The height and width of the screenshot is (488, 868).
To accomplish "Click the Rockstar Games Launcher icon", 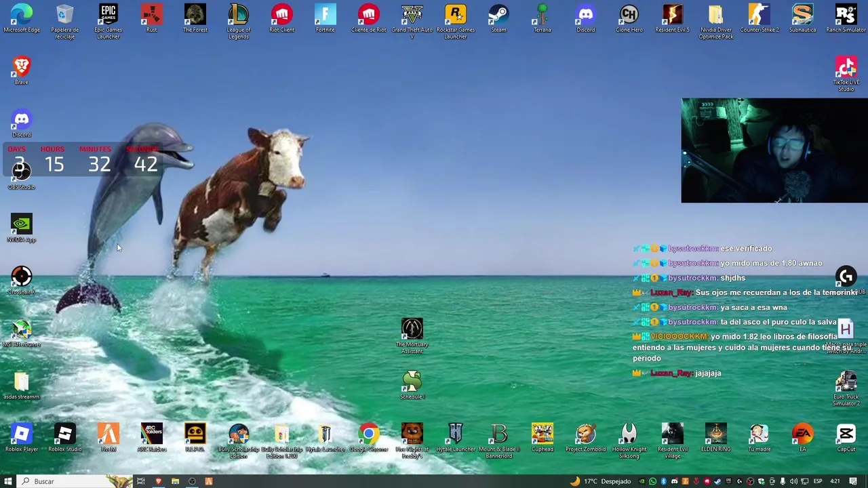I will [456, 21].
